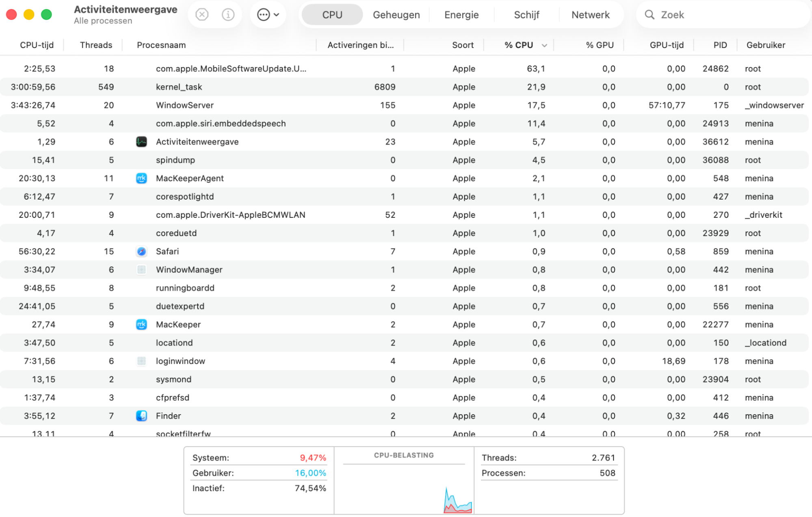812x517 pixels.
Task: Select the corespotlightd process
Action: 185,197
